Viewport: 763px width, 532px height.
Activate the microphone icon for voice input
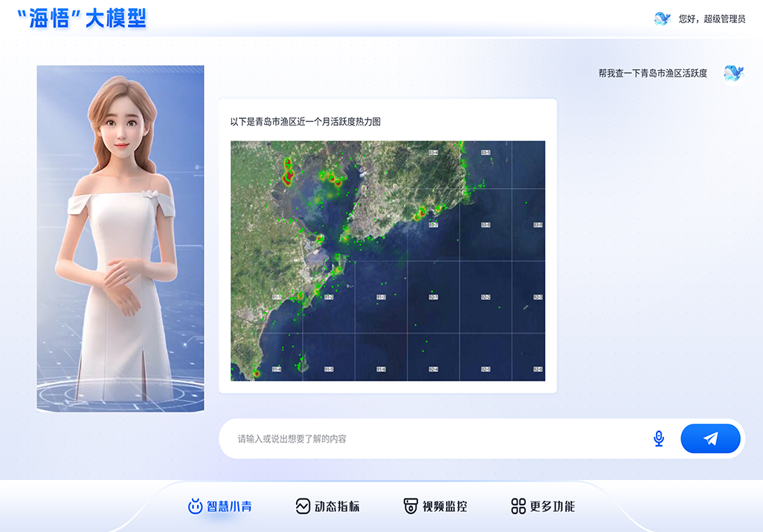tap(657, 438)
